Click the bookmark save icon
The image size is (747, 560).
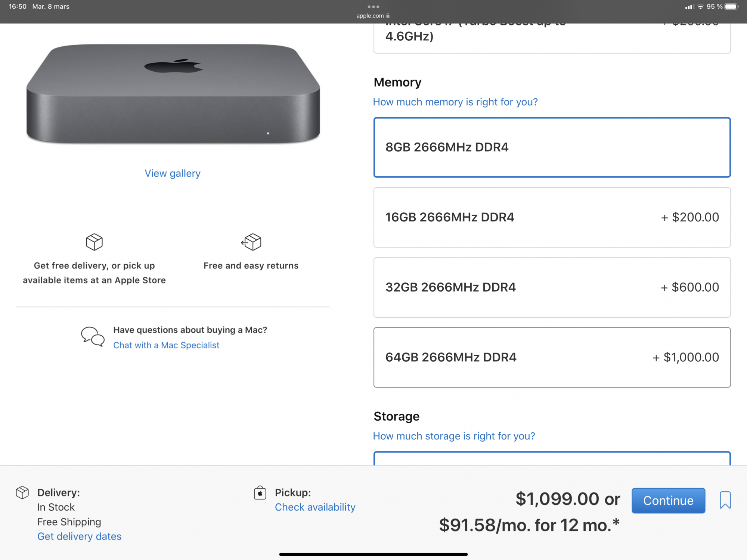click(725, 500)
